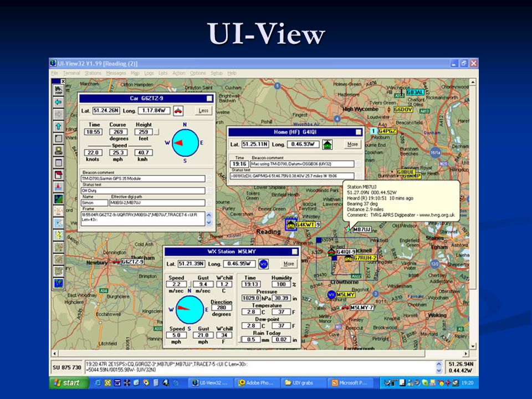This screenshot has height=399, width=532.
Task: Click the map horizontal scrollbar left arrow
Action: tap(54, 354)
